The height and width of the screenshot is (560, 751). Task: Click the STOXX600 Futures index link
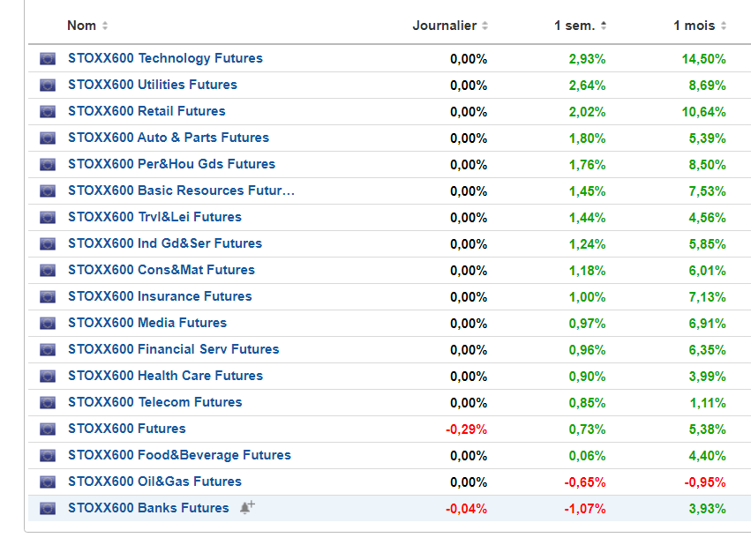pos(126,429)
